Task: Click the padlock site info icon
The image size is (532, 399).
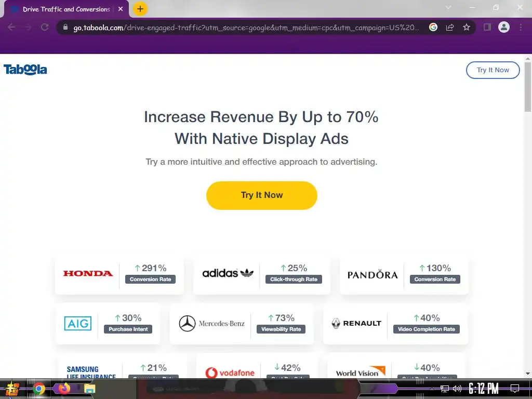Action: (x=65, y=27)
